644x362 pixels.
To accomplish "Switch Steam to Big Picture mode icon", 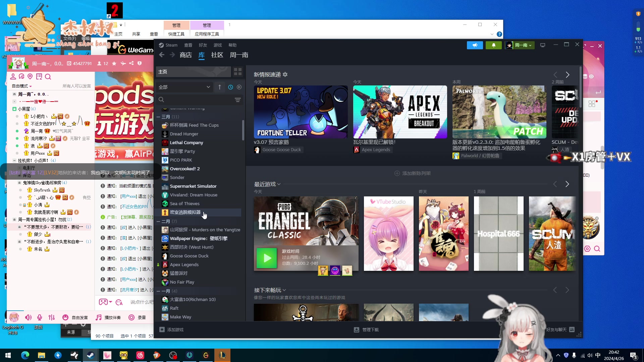I will [543, 45].
